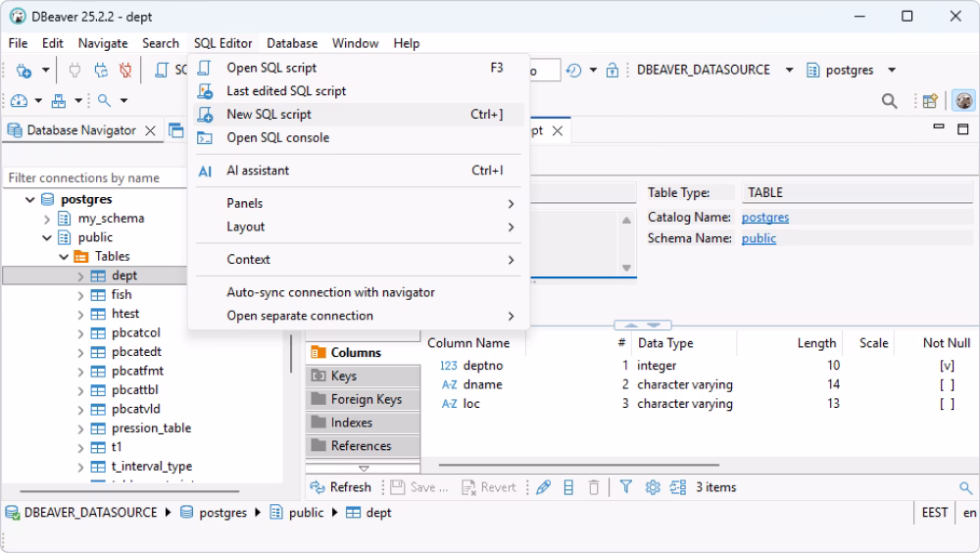Click the dashboard gauge icon
Viewport: 980px width, 553px height.
pos(19,100)
